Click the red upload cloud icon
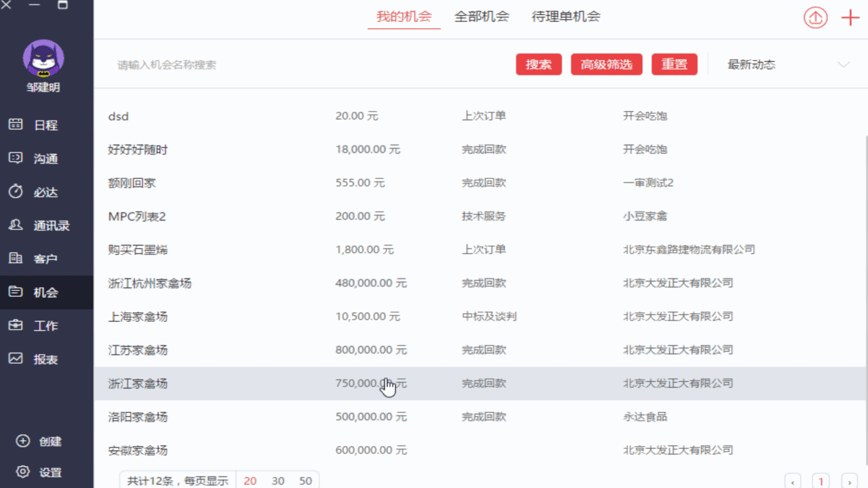Screen dimensions: 868x488 [x=816, y=18]
